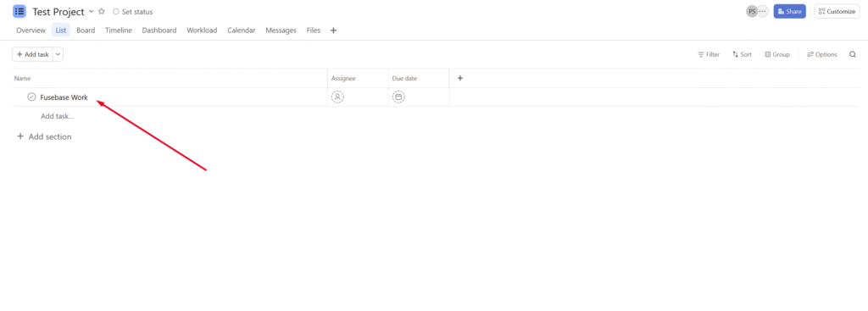Open the Timeline tab
Viewport: 868px width, 311px height.
119,31
